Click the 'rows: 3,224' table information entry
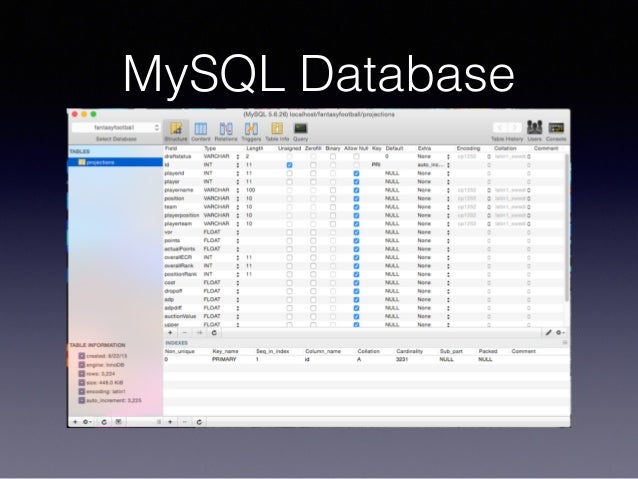Viewport: 638px width, 479px height. click(x=101, y=374)
